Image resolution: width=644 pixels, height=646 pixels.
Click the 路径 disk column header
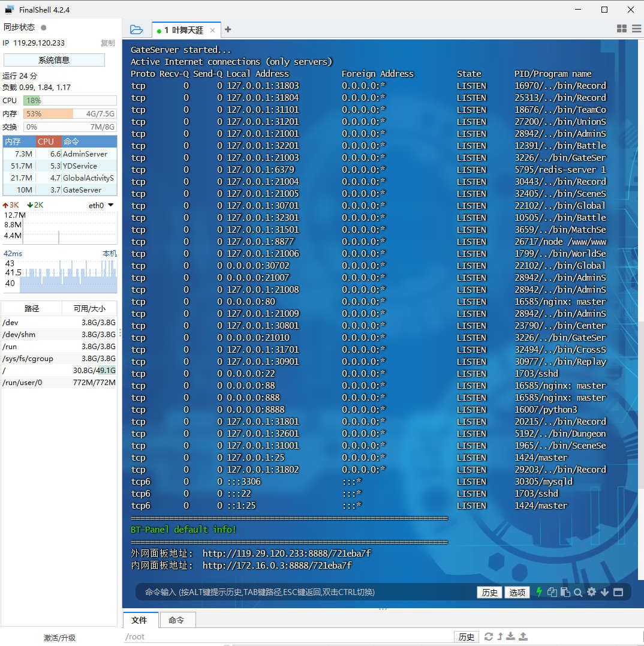pyautogui.click(x=32, y=308)
